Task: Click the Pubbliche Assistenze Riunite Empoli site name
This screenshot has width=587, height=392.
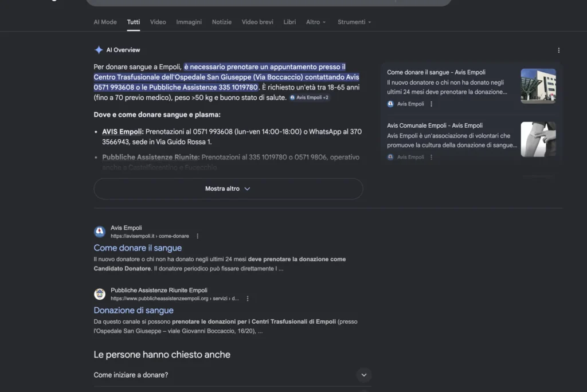Action: [x=159, y=290]
